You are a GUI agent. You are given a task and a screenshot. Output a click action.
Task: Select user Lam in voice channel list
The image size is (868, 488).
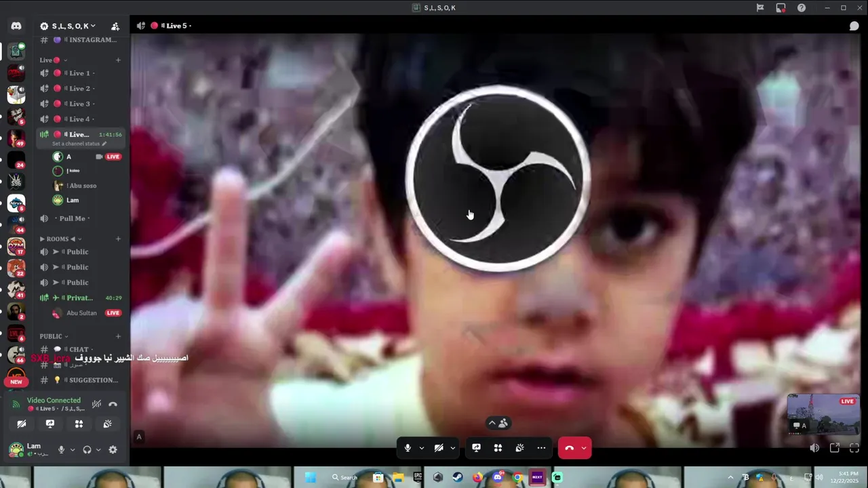click(x=87, y=201)
